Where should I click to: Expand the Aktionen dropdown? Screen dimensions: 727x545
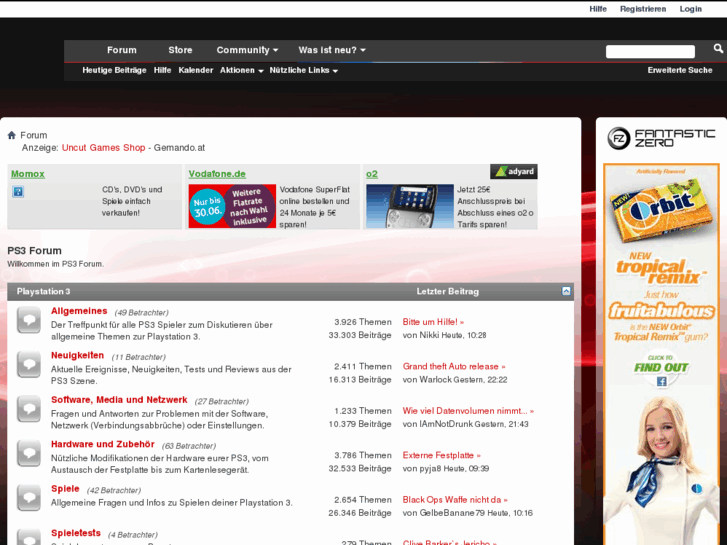tap(242, 71)
